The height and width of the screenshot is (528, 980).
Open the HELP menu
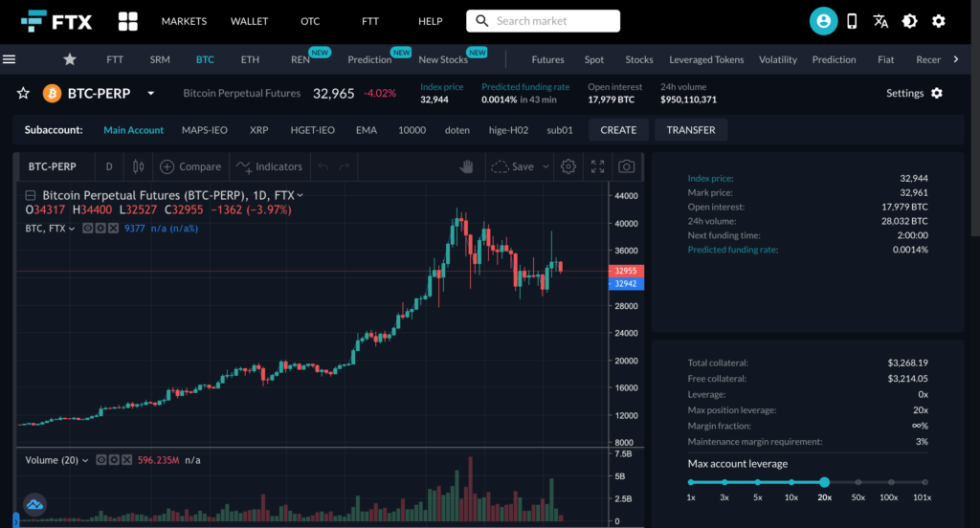pyautogui.click(x=430, y=21)
